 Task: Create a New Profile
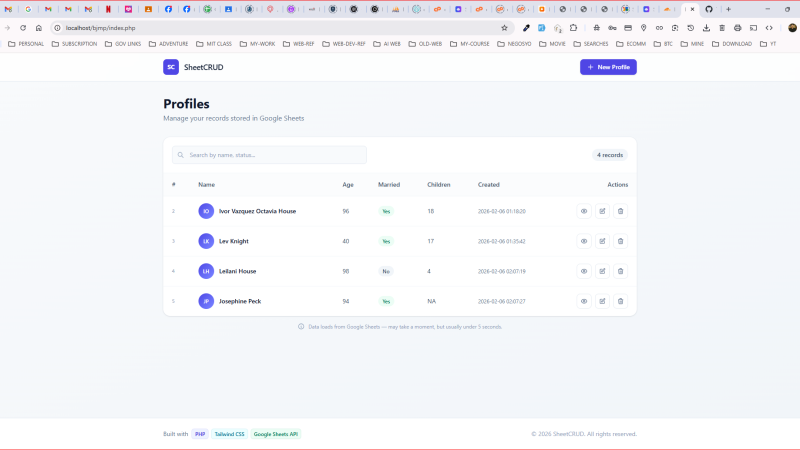pyautogui.click(x=608, y=67)
